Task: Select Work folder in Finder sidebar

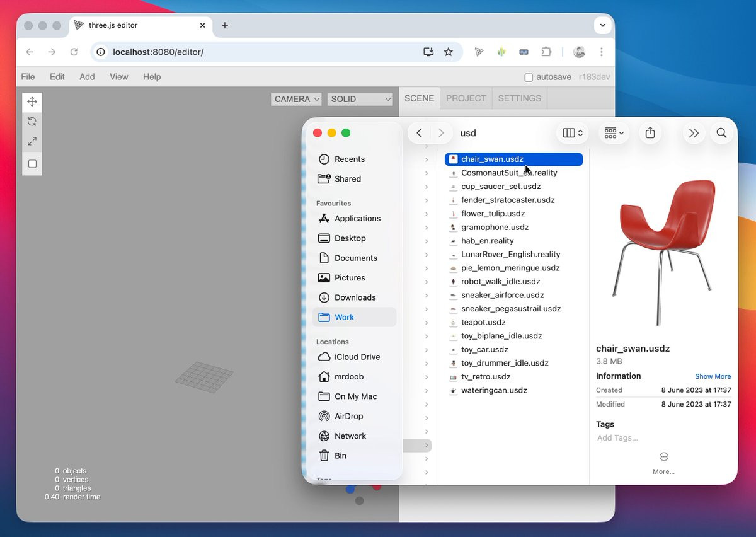Action: pyautogui.click(x=355, y=317)
